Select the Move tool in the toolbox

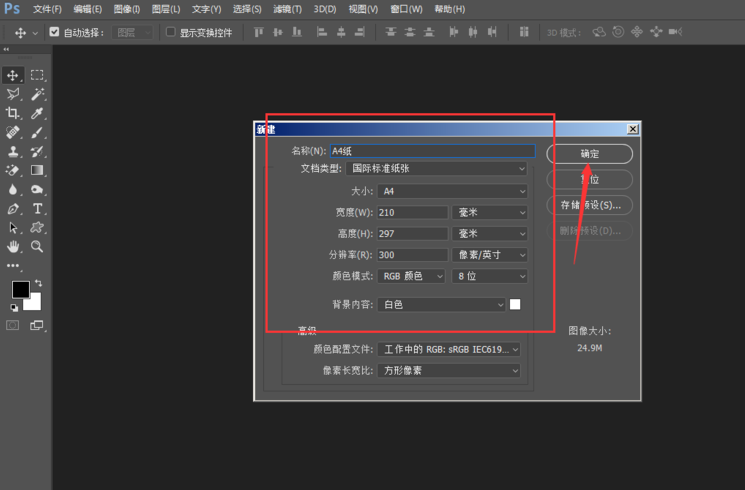tap(13, 75)
